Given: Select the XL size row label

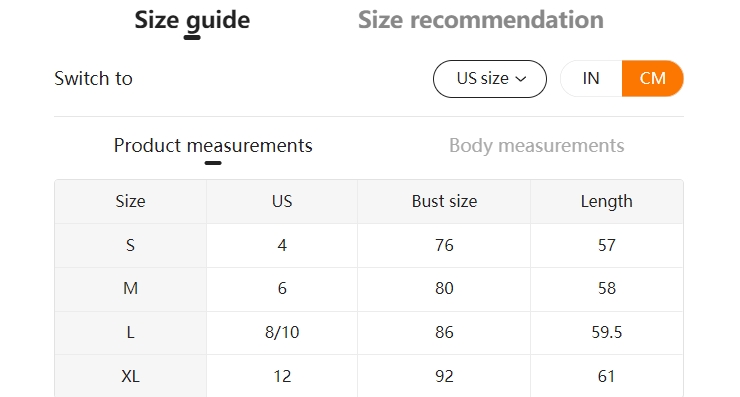Looking at the screenshot, I should (130, 376).
